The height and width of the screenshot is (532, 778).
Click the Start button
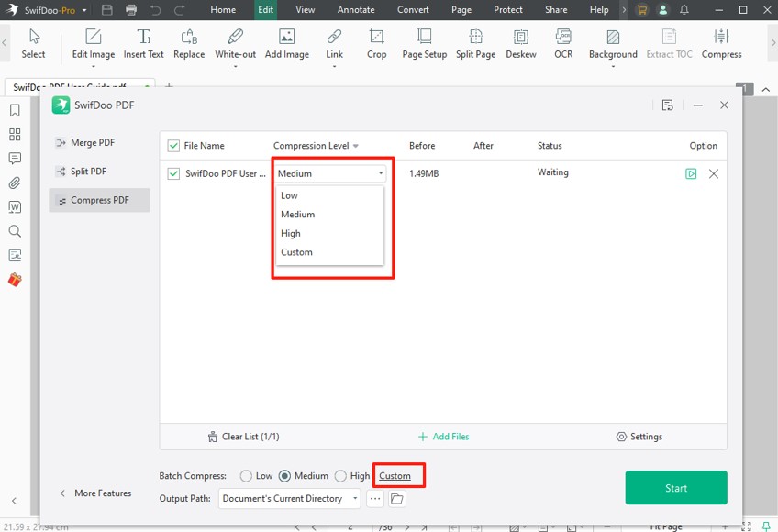[676, 488]
